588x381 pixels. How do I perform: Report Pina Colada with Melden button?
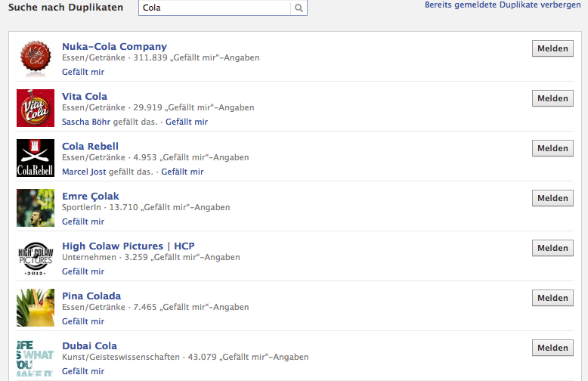click(x=552, y=298)
